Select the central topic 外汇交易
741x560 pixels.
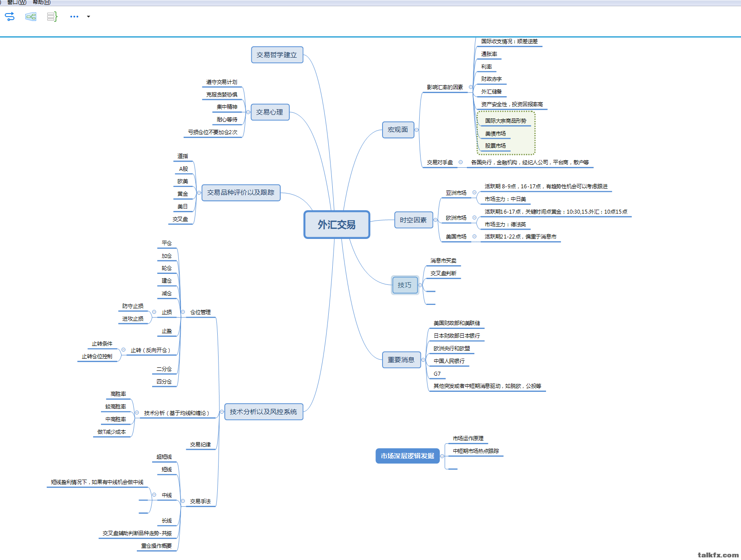tap(337, 225)
